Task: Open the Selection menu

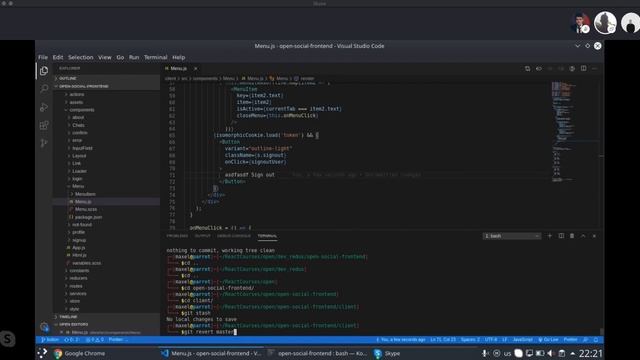Action: pyautogui.click(x=80, y=57)
